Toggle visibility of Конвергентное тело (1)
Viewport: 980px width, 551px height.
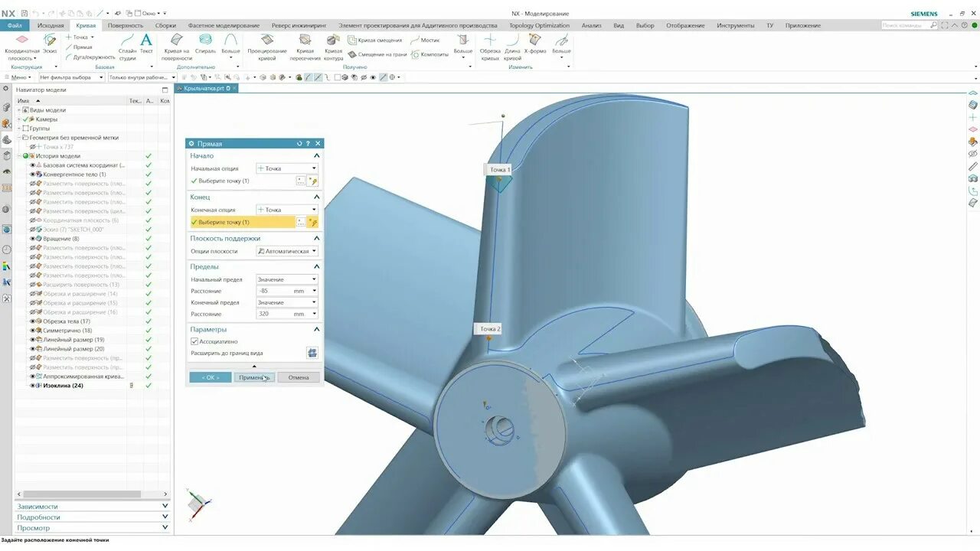(33, 174)
